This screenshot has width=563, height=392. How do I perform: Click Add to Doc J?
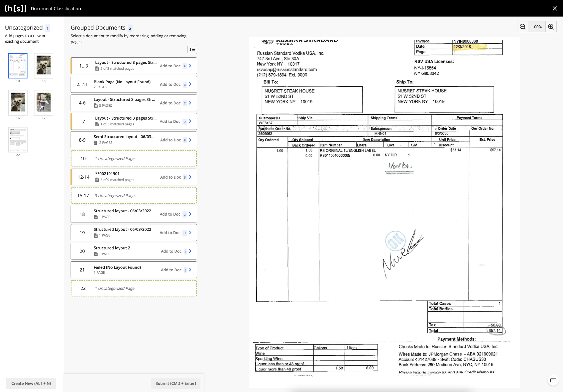tap(174, 270)
